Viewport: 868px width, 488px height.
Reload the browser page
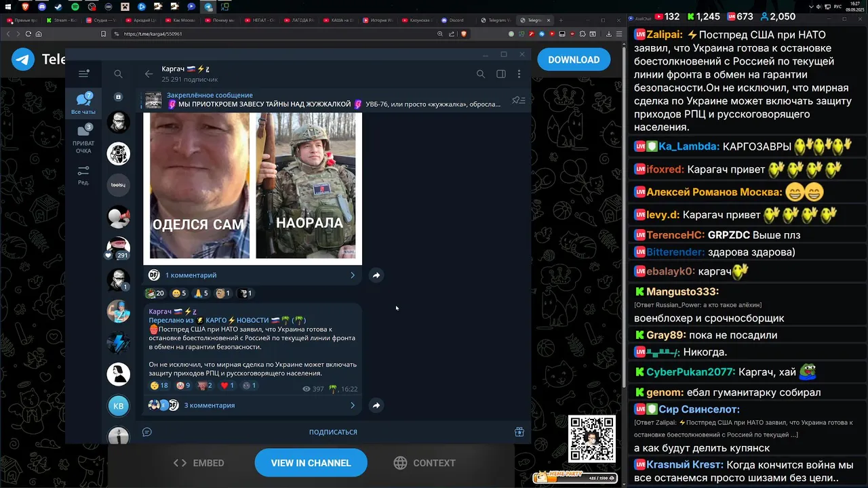(x=28, y=34)
